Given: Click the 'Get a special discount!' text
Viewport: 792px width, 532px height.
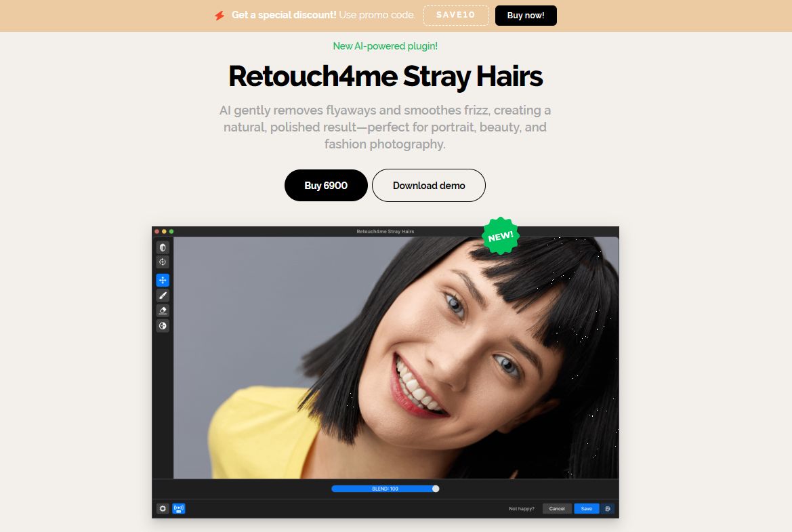Looking at the screenshot, I should click(284, 15).
